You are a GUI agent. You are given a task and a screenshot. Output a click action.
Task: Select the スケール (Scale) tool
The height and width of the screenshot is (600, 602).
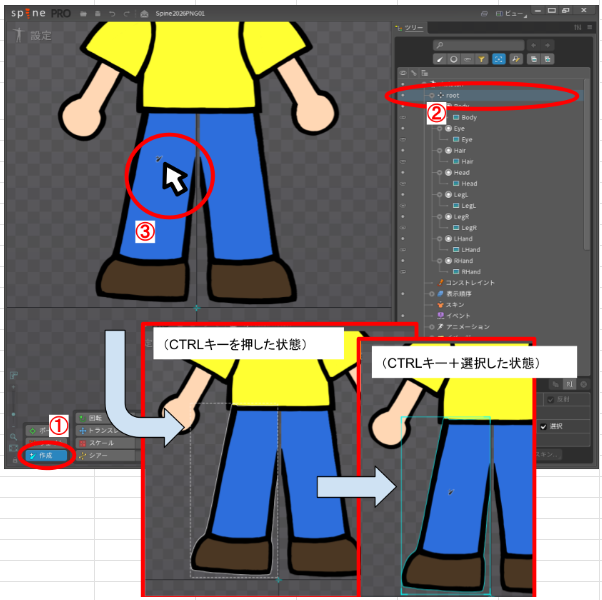click(101, 442)
